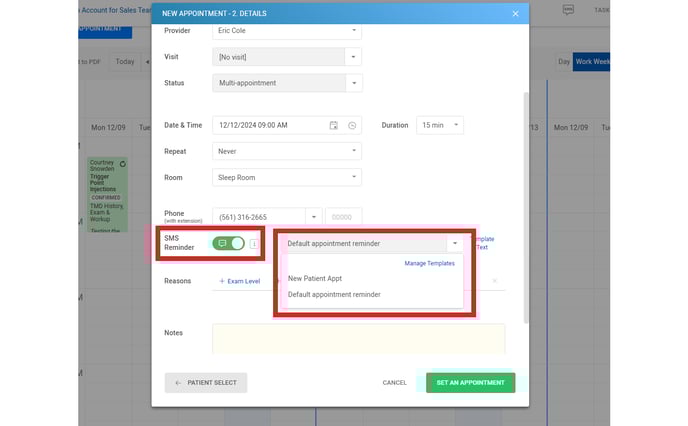Switch to Work Week calendar view
Screen dimensions: 688x426
click(x=591, y=62)
